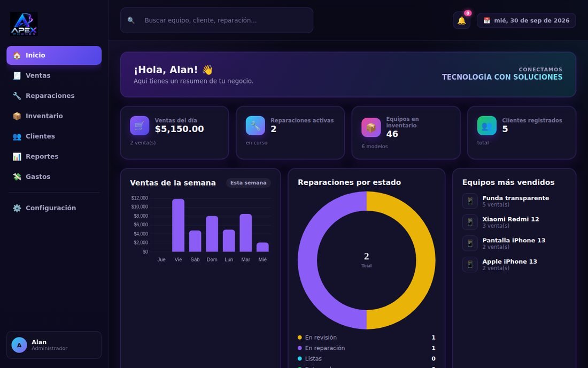Screen dimensions: 588x368
Task: Click the date display button
Action: [527, 21]
